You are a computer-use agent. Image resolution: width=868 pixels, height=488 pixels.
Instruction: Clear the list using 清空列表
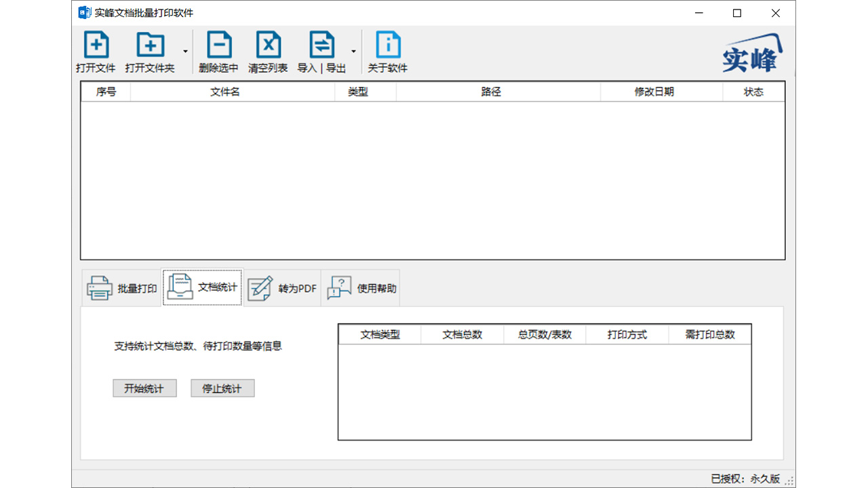(268, 51)
